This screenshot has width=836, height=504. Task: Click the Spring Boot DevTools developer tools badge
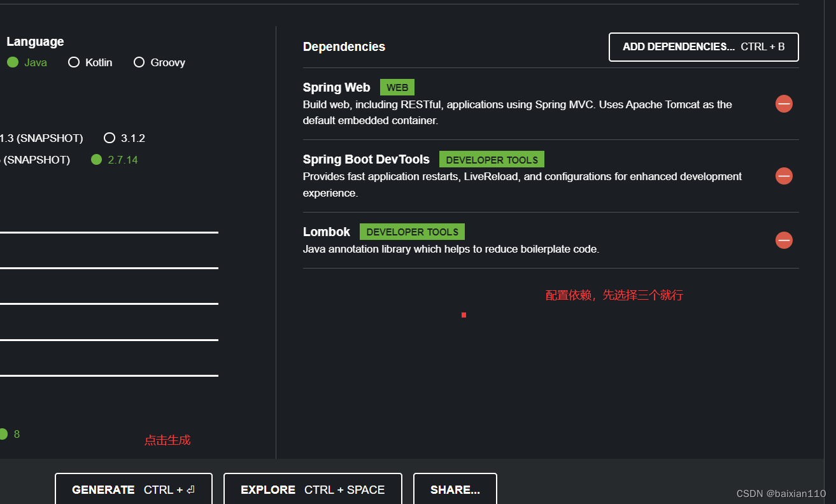pos(492,160)
